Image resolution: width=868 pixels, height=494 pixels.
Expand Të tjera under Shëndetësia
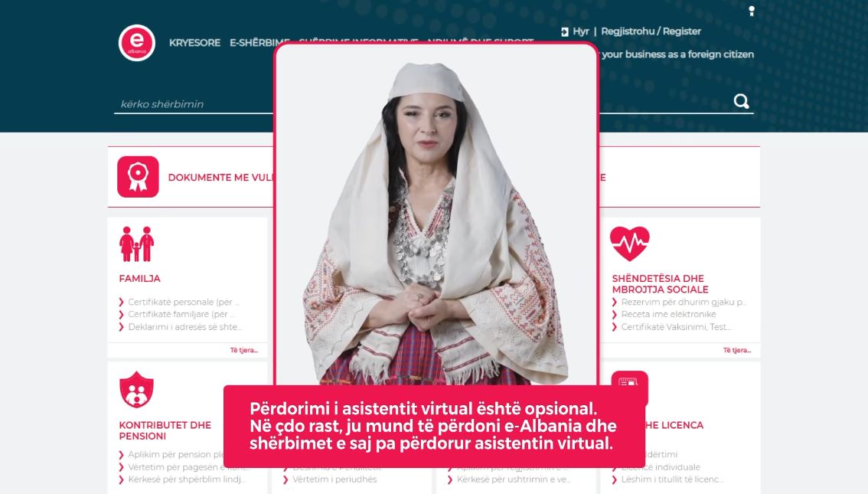(x=737, y=350)
